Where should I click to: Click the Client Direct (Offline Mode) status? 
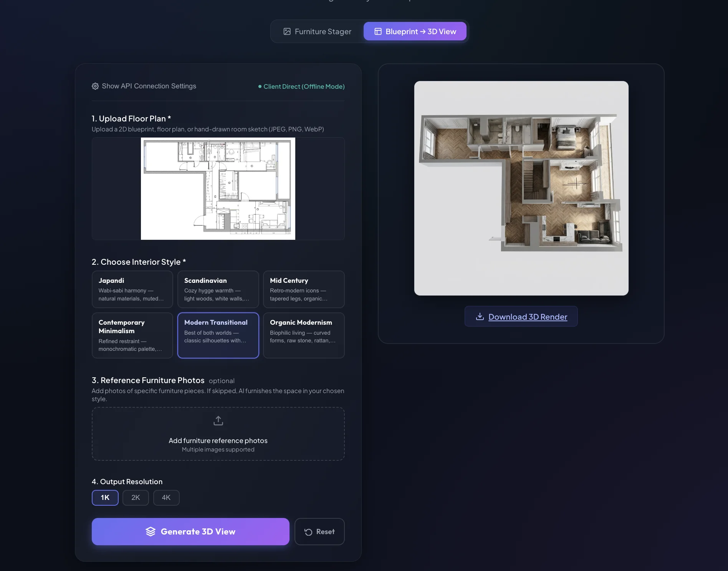pos(301,86)
